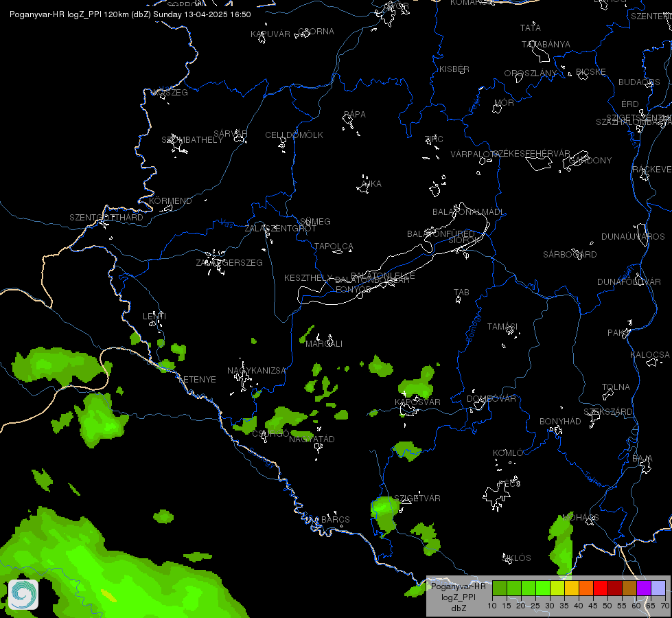Click the darkest green 10-15 dBZ legend swatch

tap(500, 588)
